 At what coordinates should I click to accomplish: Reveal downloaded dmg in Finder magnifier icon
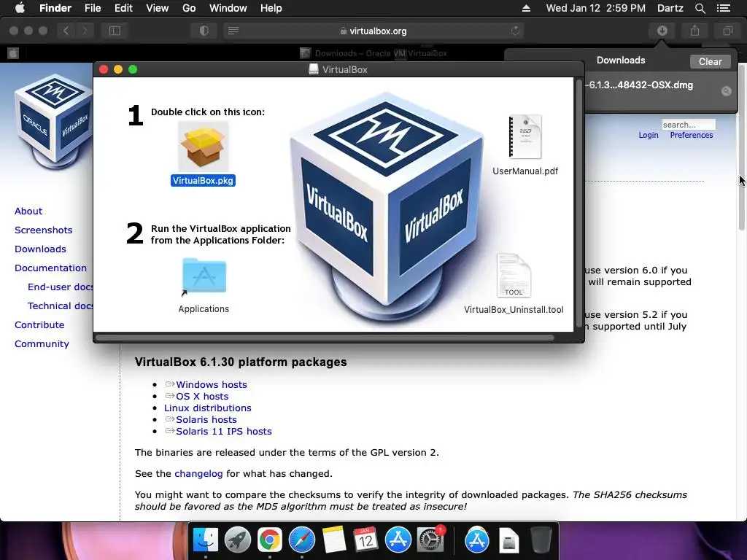[726, 91]
